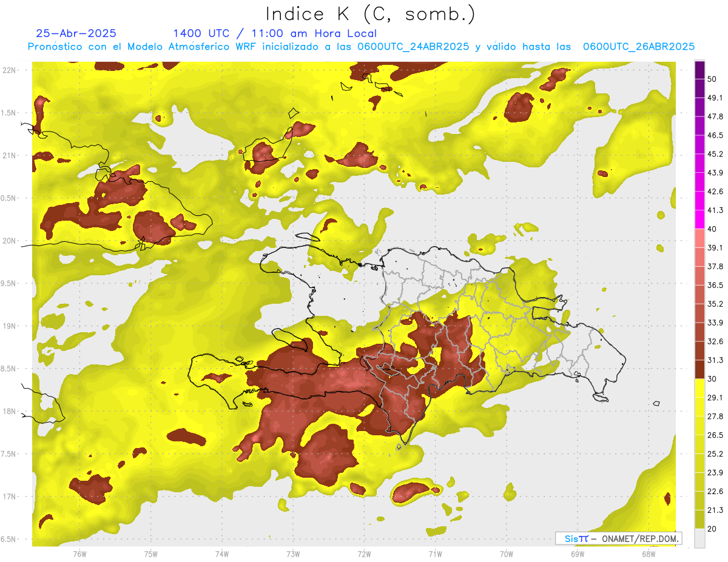The width and height of the screenshot is (728, 562).
Task: Click the '25.2' colorbar label
Action: tap(715, 454)
